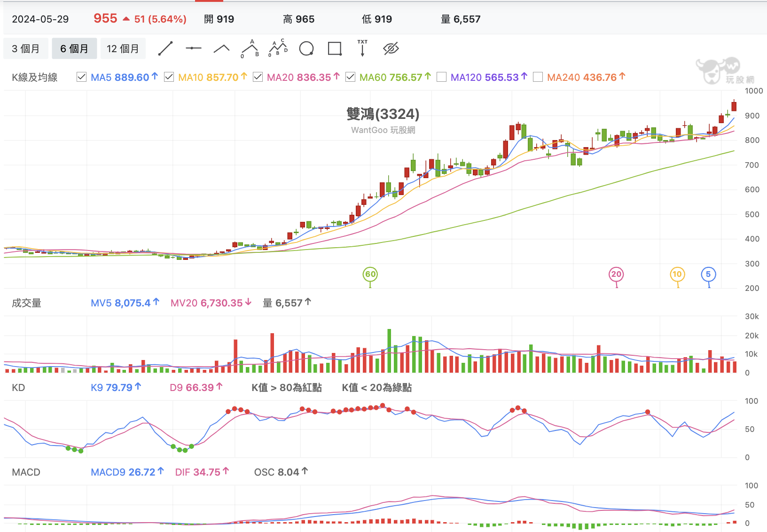
Task: Click the K值 > 80為紅點 legend
Action: point(287,388)
